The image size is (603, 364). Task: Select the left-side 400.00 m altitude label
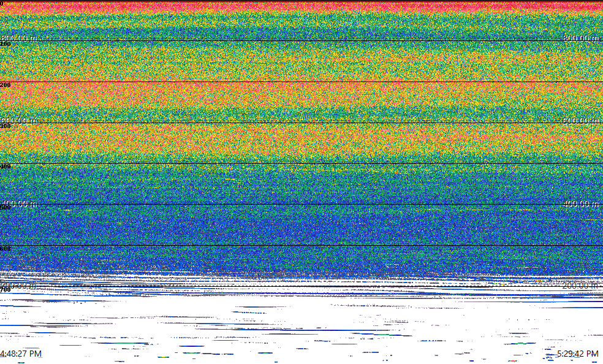click(x=19, y=203)
